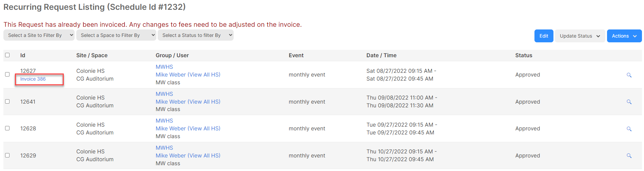The height and width of the screenshot is (171, 644).
Task: Open Select a Space to Filter By dropdown
Action: point(116,35)
